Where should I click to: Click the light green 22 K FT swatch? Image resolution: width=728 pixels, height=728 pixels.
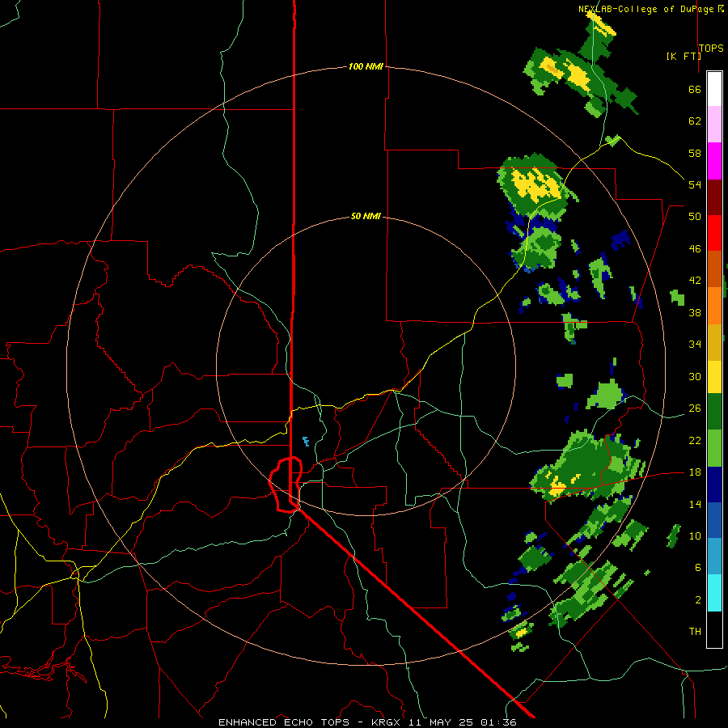[x=714, y=448]
